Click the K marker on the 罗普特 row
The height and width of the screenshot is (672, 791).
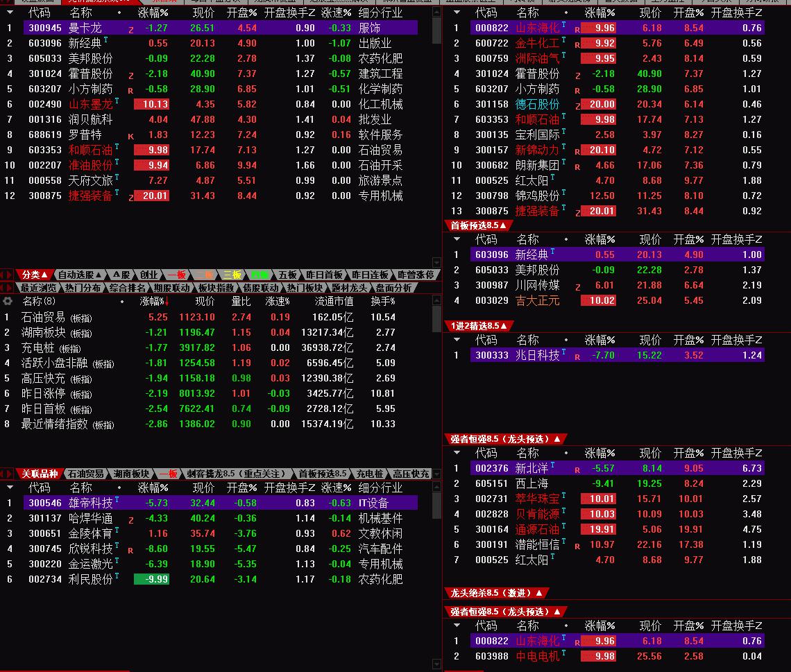click(130, 136)
